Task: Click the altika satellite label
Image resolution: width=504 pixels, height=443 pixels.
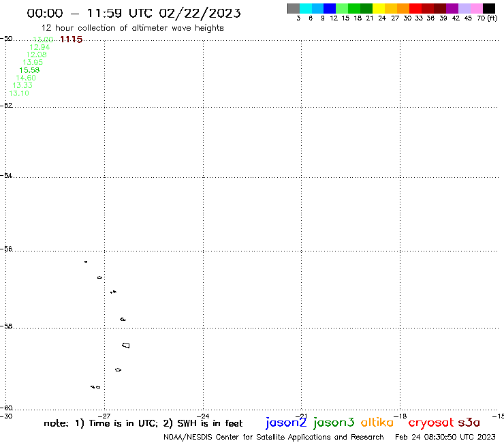Action: (x=377, y=422)
